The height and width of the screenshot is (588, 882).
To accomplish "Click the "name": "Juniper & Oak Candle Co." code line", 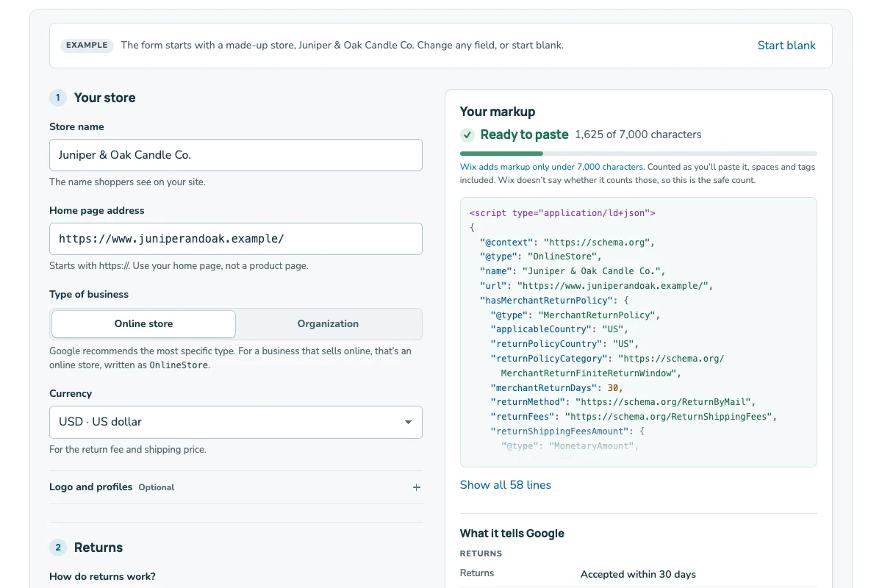I will pyautogui.click(x=573, y=271).
